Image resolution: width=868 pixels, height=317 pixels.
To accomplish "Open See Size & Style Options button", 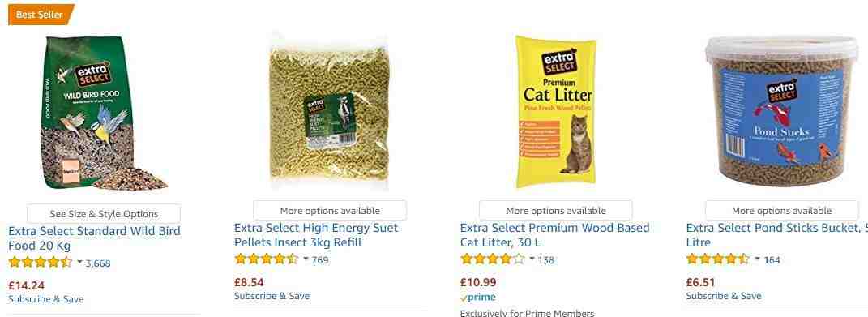I will pos(104,214).
